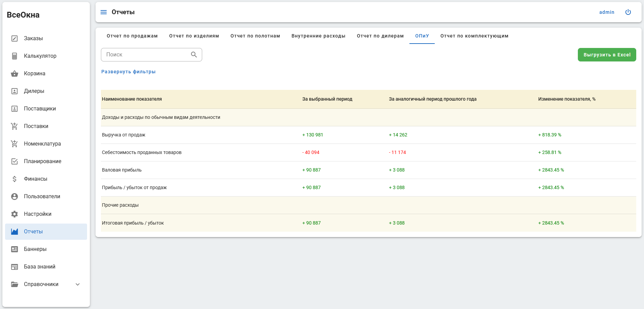Click the Баннеры newspaper icon
The width and height of the screenshot is (644, 309).
click(15, 249)
